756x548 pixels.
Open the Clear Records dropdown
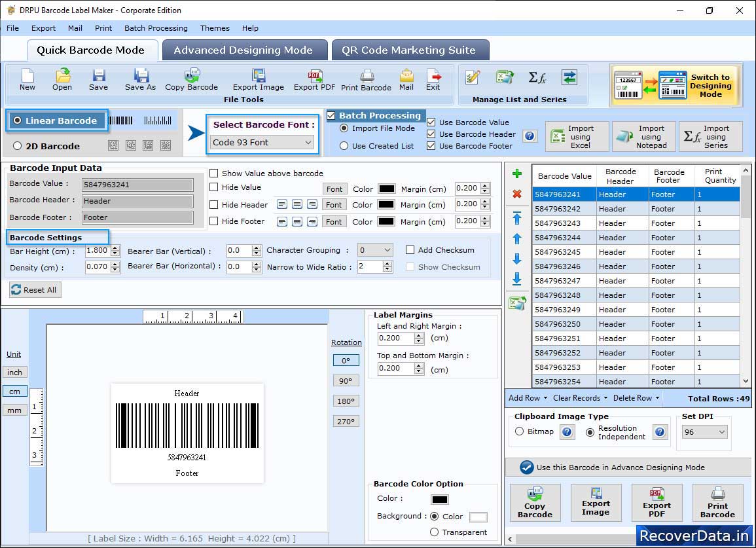580,398
